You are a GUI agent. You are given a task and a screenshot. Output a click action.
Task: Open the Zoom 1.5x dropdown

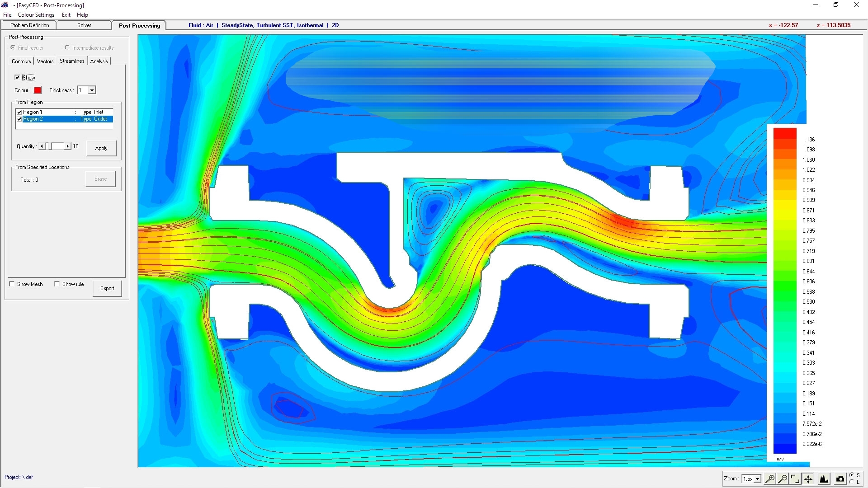[x=758, y=479]
